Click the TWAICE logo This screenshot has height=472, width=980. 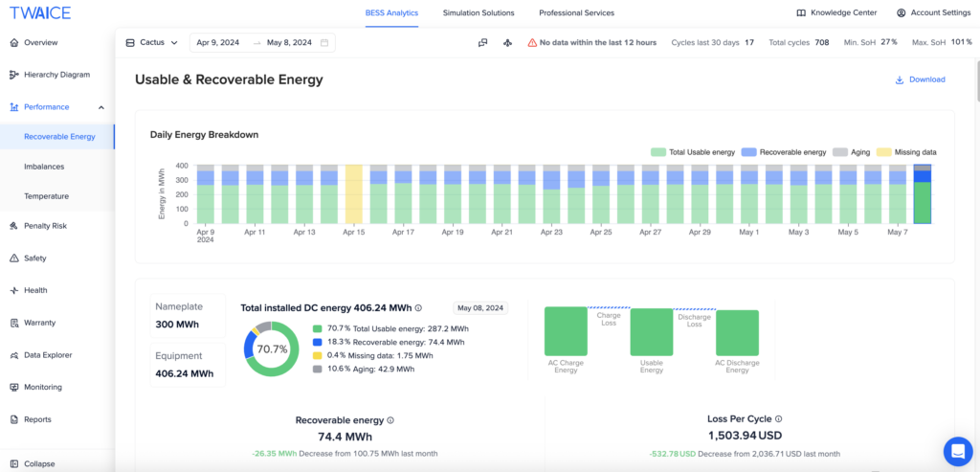pyautogui.click(x=40, y=12)
